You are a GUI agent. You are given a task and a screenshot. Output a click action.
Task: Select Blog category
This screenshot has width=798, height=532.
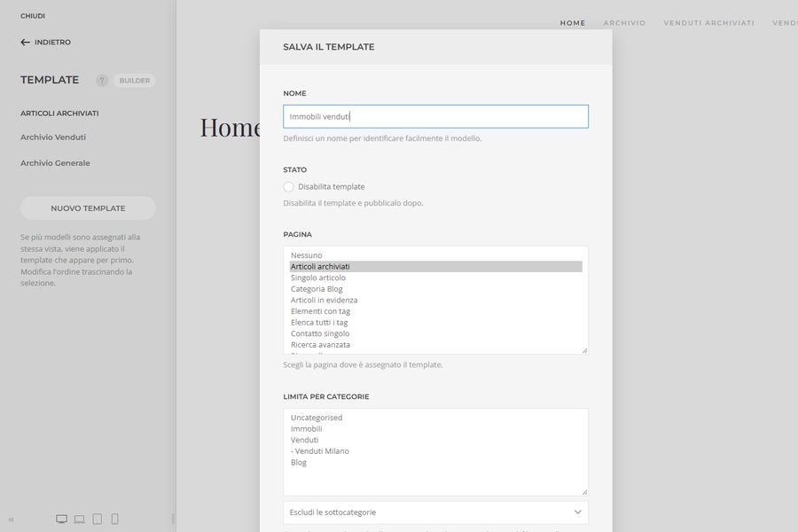(x=435, y=462)
